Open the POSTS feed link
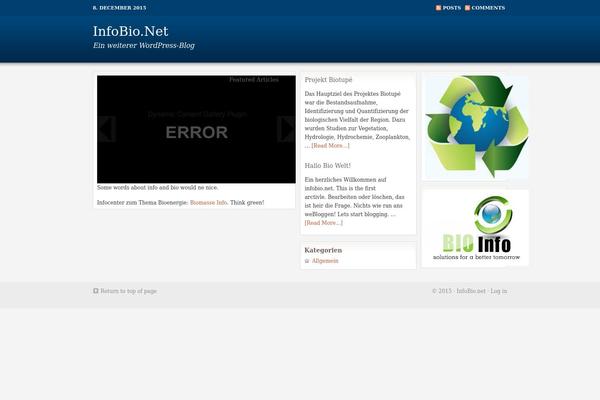The width and height of the screenshot is (600, 400). click(452, 8)
